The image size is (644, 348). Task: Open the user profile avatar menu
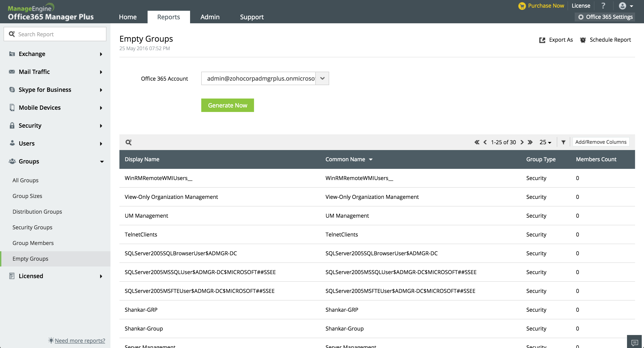tap(623, 6)
